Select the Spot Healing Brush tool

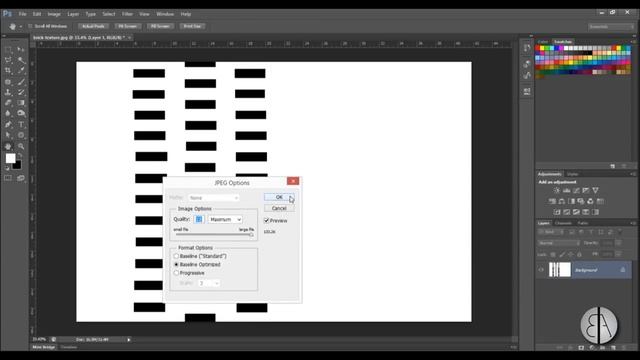click(8, 82)
